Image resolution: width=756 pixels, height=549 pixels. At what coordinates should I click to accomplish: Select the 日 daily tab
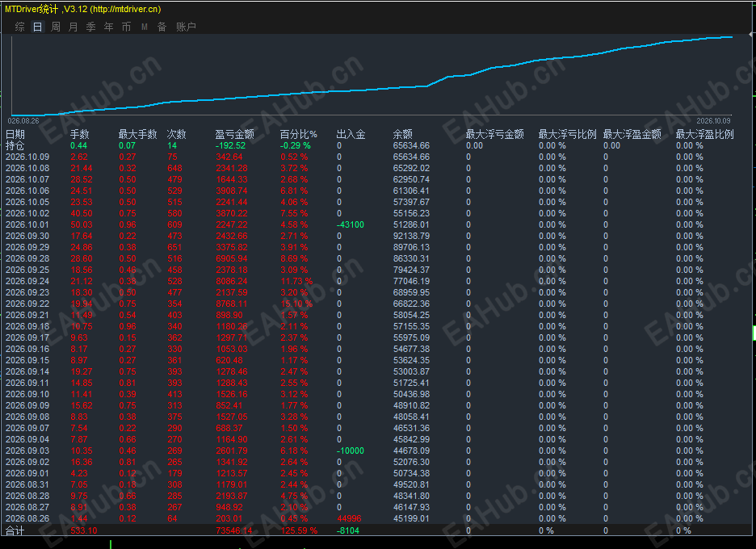tap(38, 27)
